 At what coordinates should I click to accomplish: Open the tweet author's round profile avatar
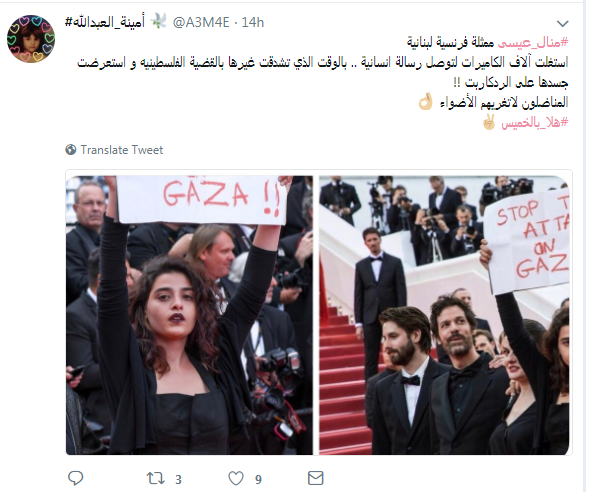coord(31,39)
